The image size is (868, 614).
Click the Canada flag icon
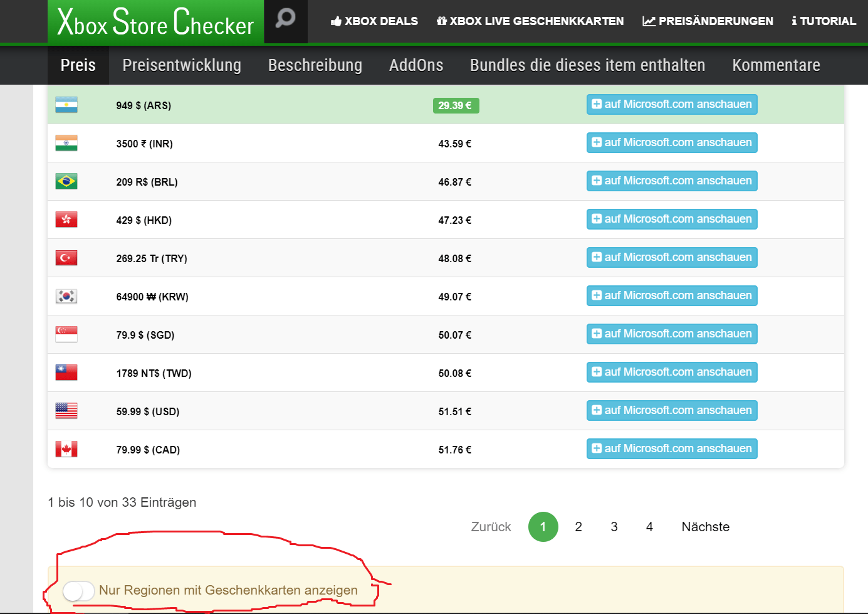pos(66,449)
